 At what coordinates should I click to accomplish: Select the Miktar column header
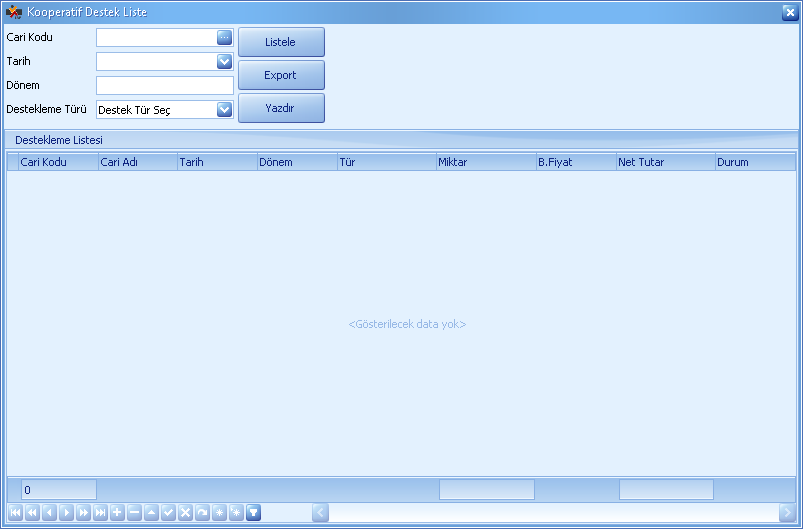pos(485,162)
